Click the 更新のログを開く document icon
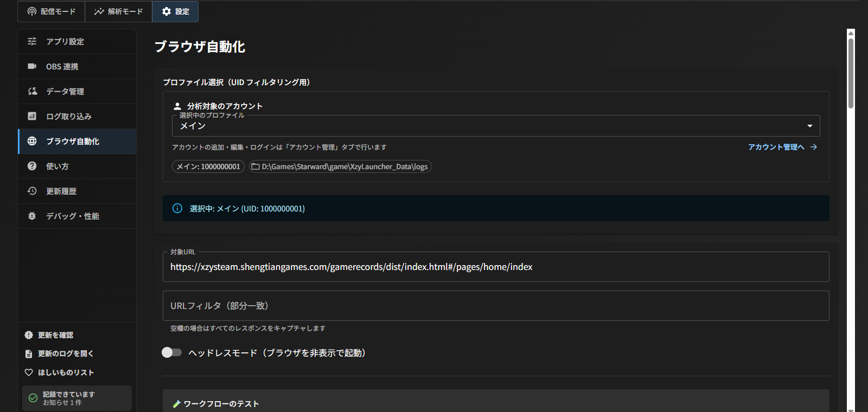 pyautogui.click(x=29, y=353)
